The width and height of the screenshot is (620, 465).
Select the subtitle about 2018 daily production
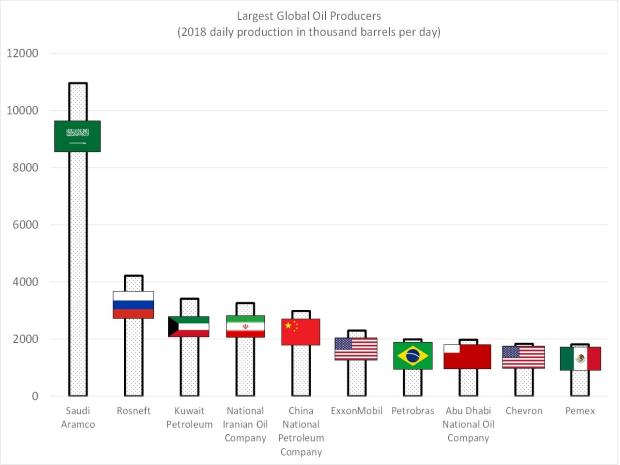coord(309,32)
